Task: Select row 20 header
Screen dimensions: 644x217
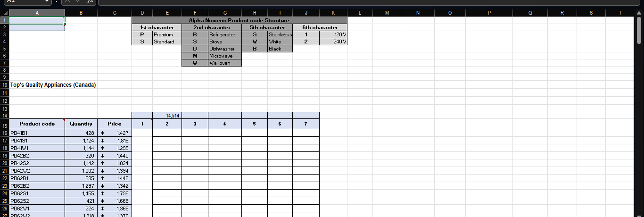Action: 4,163
